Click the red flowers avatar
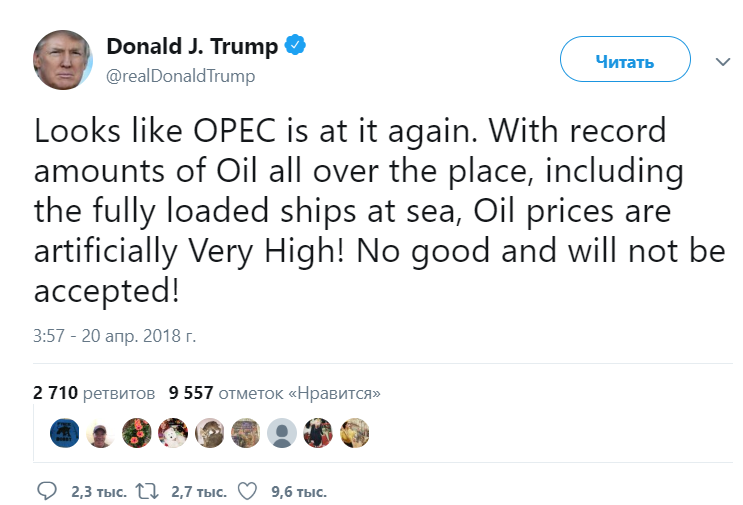743x505 pixels. [x=136, y=433]
